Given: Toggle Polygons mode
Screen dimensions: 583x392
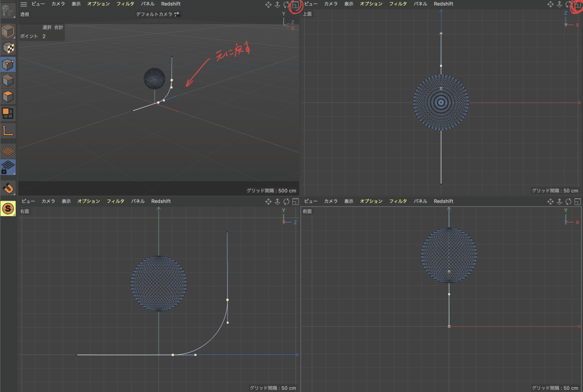Looking at the screenshot, I should [8, 96].
